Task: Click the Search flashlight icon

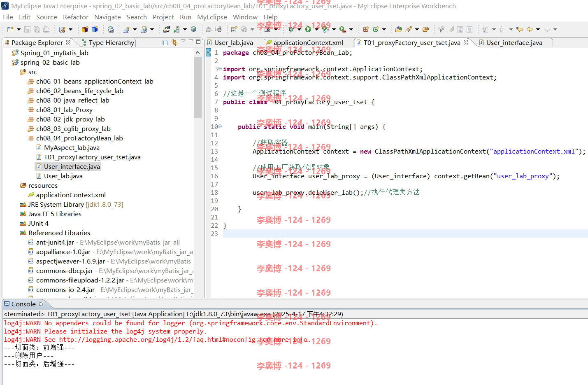Action: tap(409, 29)
